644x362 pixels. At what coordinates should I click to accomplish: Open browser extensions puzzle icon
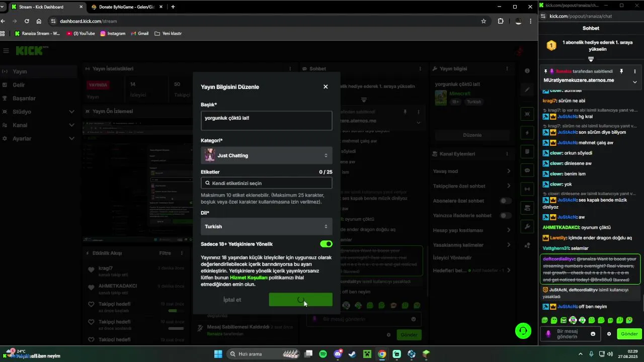pyautogui.click(x=501, y=21)
